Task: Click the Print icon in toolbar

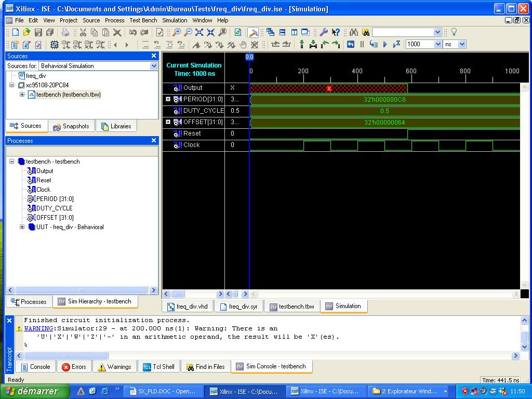Action: click(x=65, y=32)
